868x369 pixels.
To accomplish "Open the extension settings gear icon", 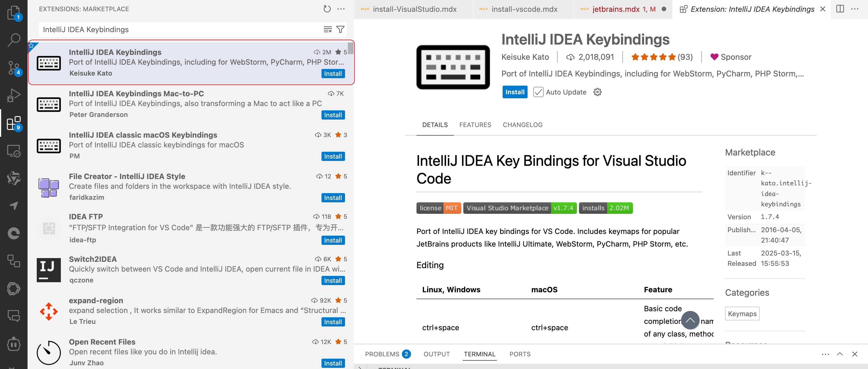I will click(x=597, y=92).
